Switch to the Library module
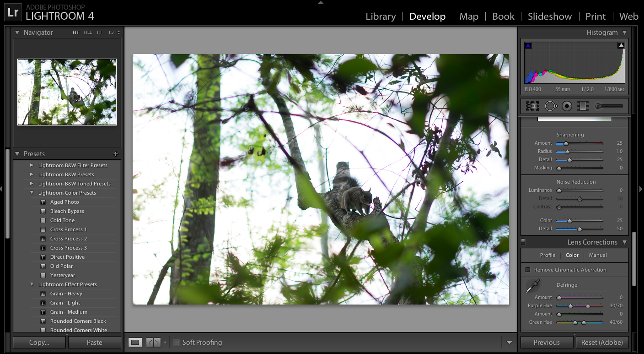 (381, 16)
